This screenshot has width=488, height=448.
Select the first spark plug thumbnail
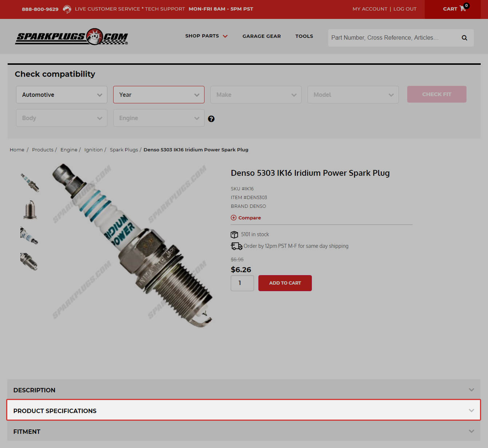coord(30,182)
